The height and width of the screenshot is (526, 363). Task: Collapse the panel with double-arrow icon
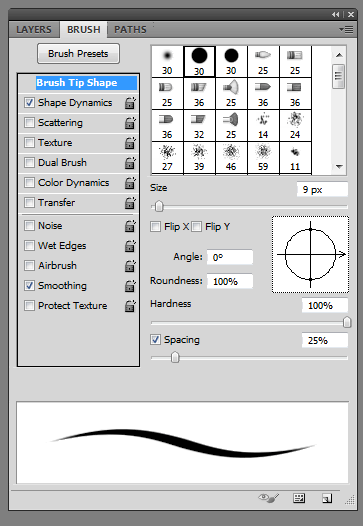pyautogui.click(x=335, y=14)
